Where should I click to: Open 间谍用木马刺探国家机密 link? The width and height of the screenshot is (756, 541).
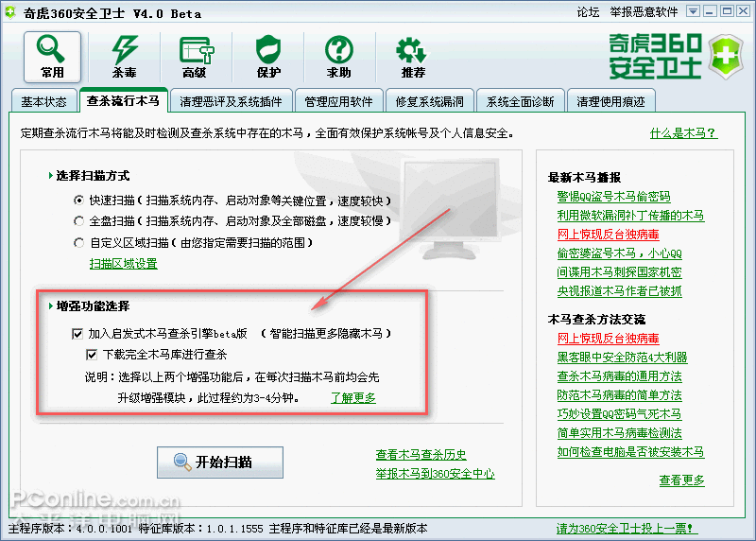(620, 272)
